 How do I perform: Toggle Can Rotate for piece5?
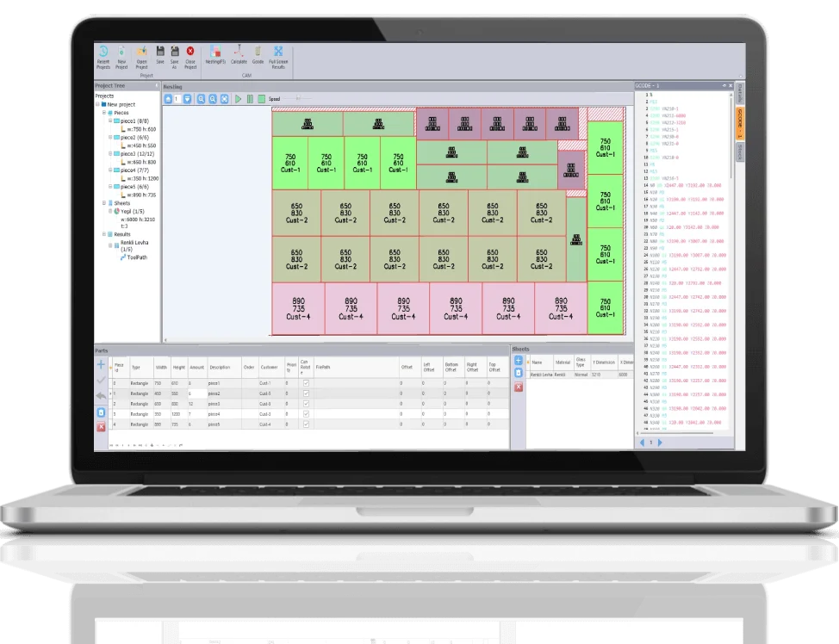pos(305,422)
